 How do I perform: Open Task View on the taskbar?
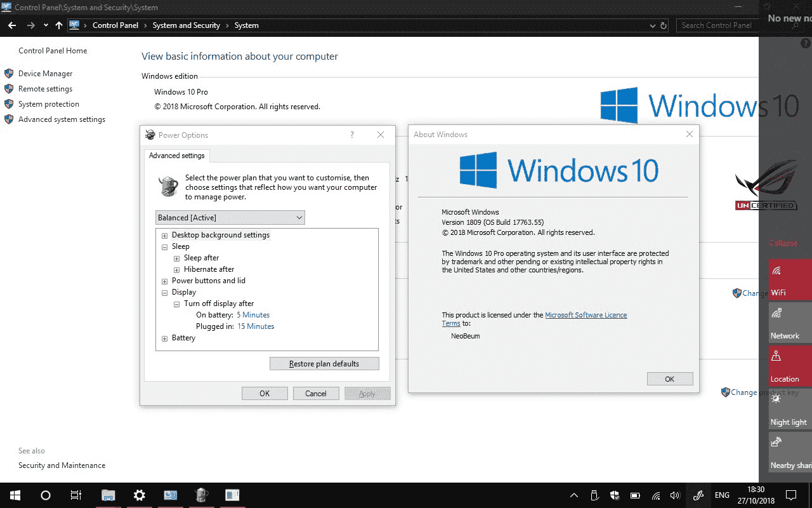coord(75,495)
